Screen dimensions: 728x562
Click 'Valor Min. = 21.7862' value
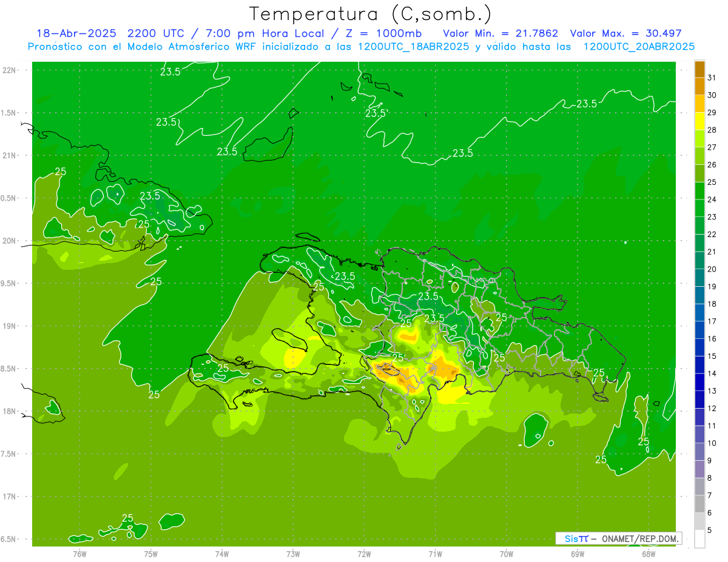tap(500, 33)
